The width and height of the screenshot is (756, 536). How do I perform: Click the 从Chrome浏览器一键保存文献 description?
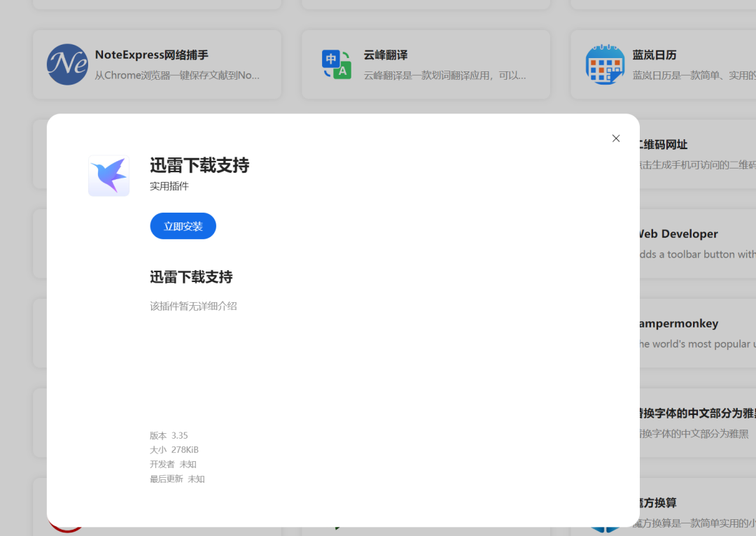[x=177, y=75]
